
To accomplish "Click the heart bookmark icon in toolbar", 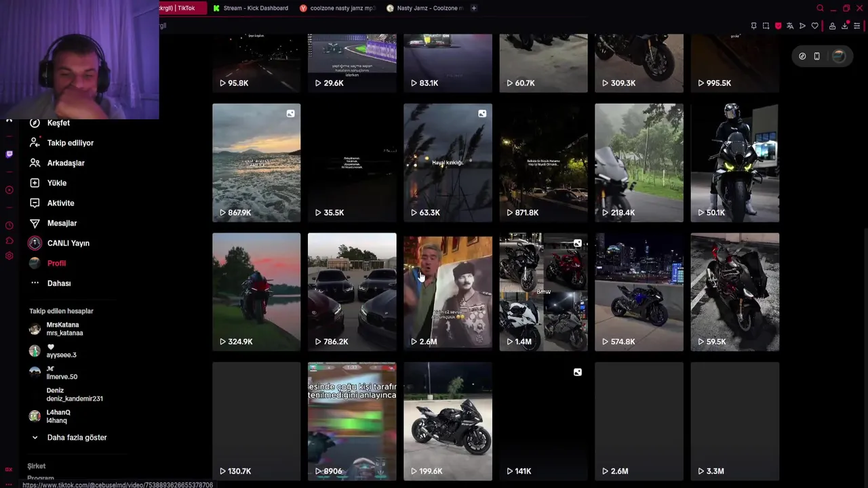I will pyautogui.click(x=814, y=26).
